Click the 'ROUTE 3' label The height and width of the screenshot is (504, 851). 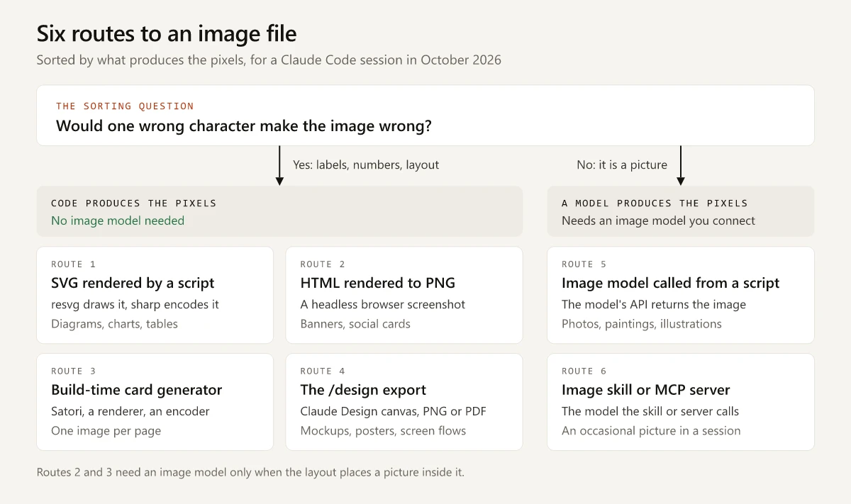pyautogui.click(x=74, y=371)
